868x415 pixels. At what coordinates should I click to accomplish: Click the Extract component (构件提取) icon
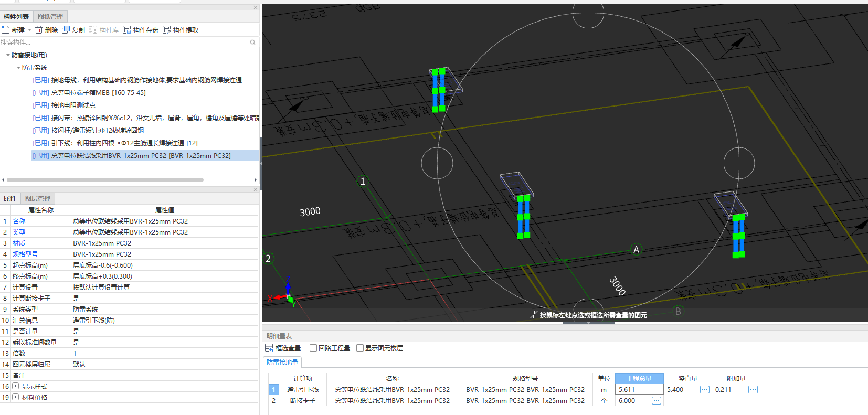tap(167, 30)
